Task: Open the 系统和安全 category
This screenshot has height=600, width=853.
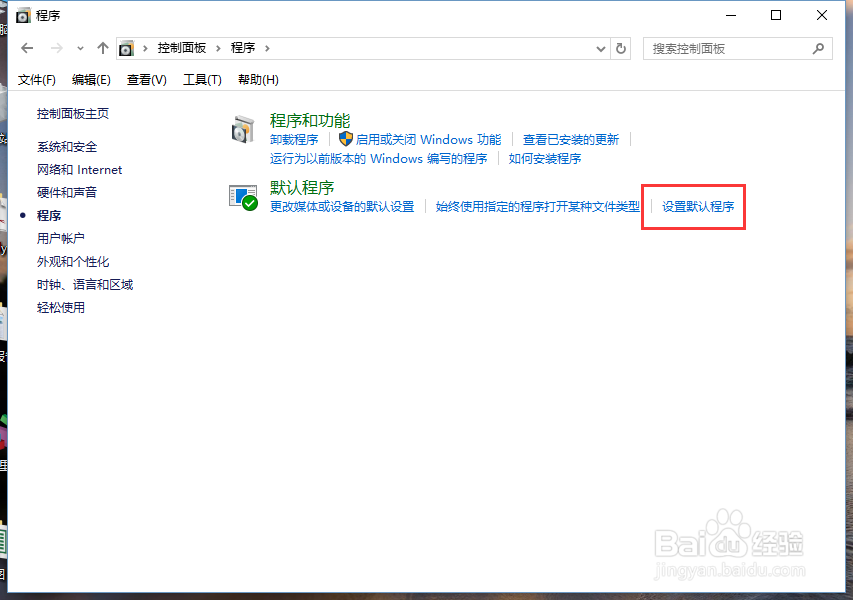Action: [x=67, y=147]
